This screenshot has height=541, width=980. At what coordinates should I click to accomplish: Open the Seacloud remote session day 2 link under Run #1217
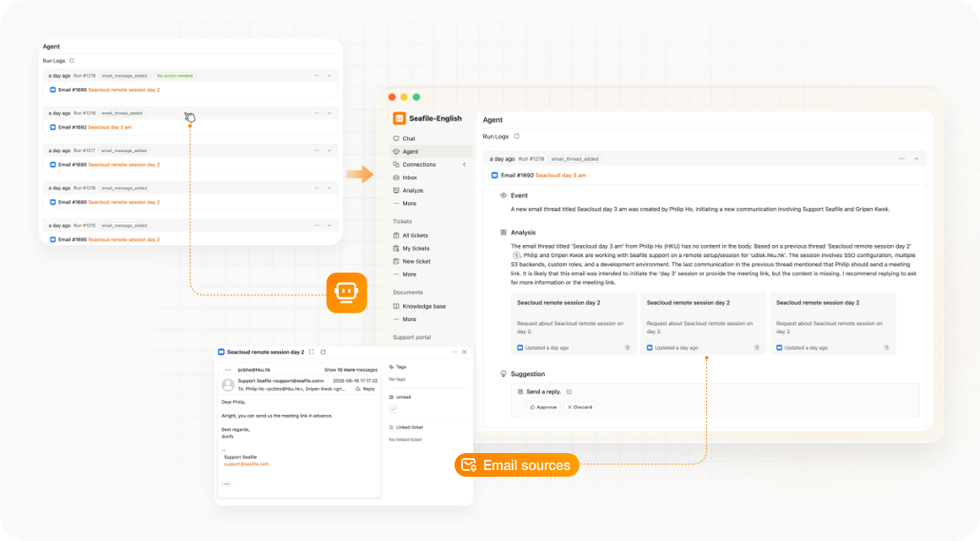pyautogui.click(x=123, y=165)
